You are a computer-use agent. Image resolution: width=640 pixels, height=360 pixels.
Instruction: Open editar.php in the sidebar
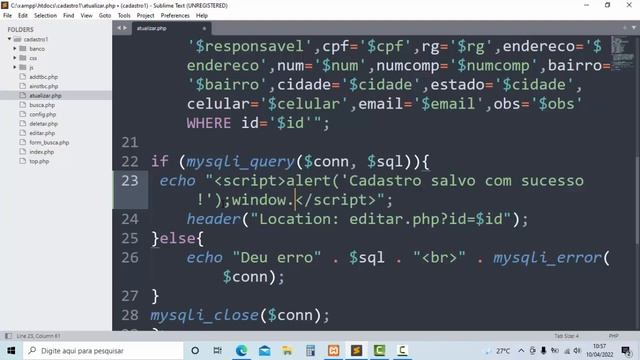(x=42, y=133)
